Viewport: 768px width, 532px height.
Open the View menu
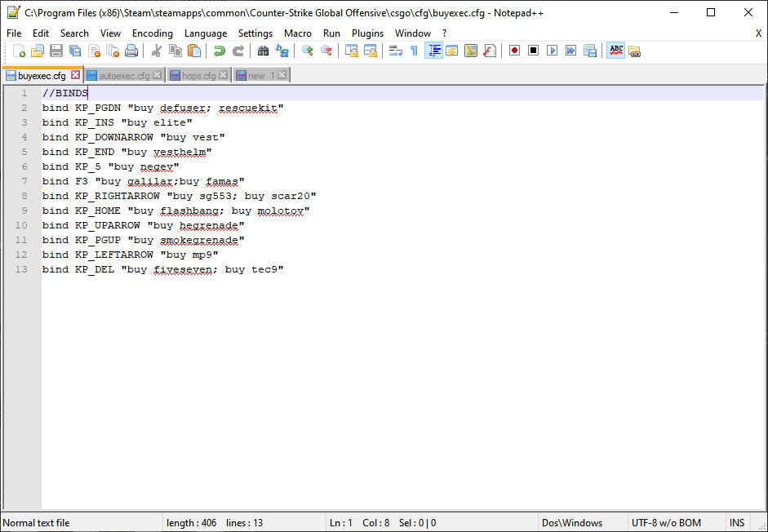click(x=110, y=33)
